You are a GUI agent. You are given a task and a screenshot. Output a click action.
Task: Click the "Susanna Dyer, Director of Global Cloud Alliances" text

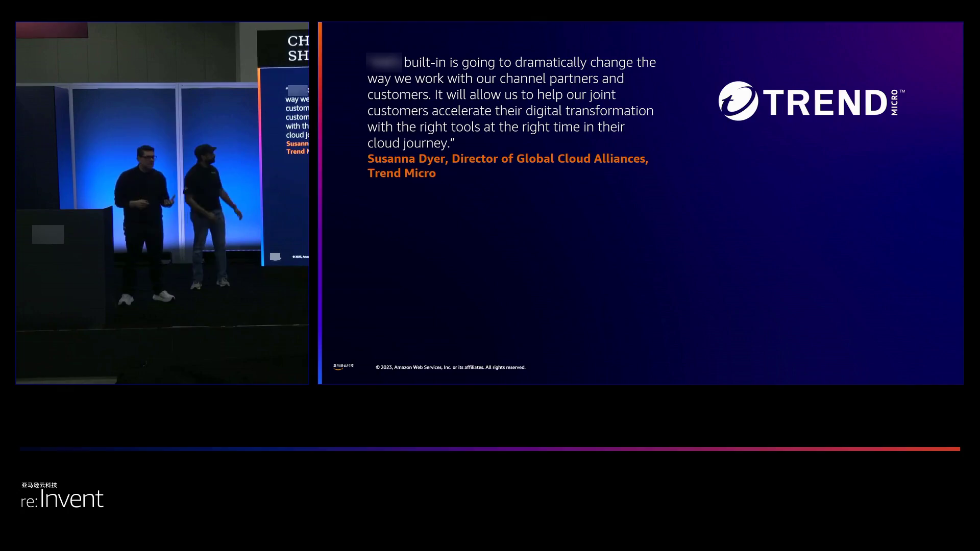click(x=507, y=159)
